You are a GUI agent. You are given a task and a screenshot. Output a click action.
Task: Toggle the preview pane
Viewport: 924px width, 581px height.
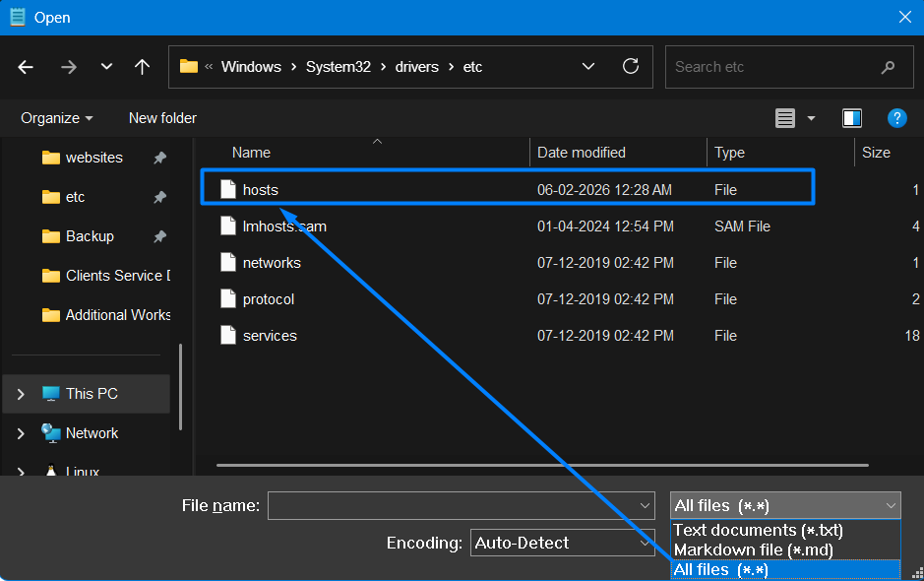pyautogui.click(x=851, y=117)
